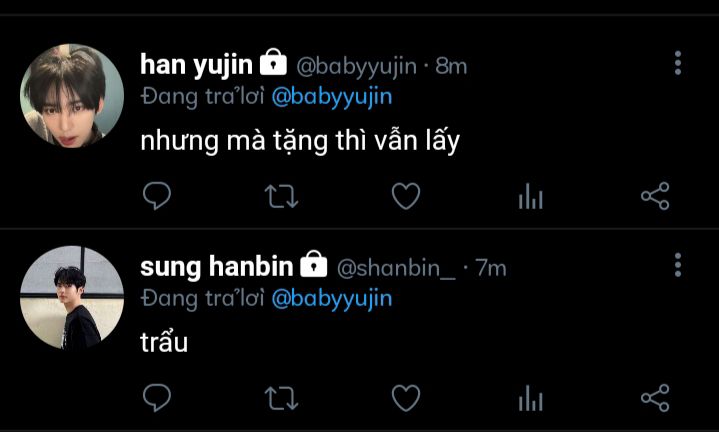Reply to han yujin's tweet
Image resolution: width=719 pixels, height=432 pixels.
click(x=157, y=196)
